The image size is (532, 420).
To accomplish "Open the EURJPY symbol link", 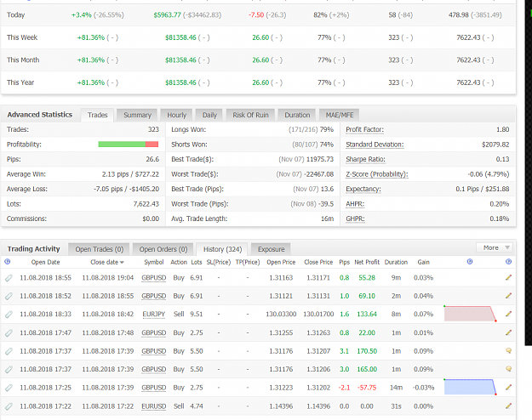I will coord(154,315).
